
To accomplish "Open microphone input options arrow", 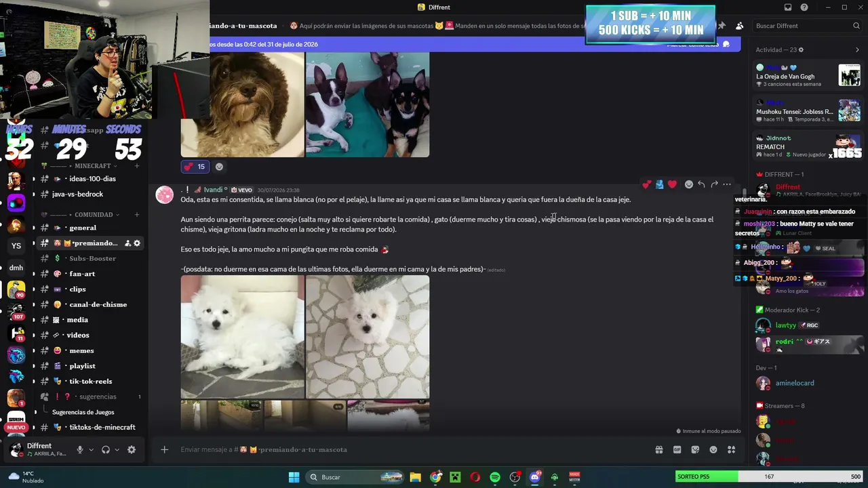I will [x=91, y=449].
